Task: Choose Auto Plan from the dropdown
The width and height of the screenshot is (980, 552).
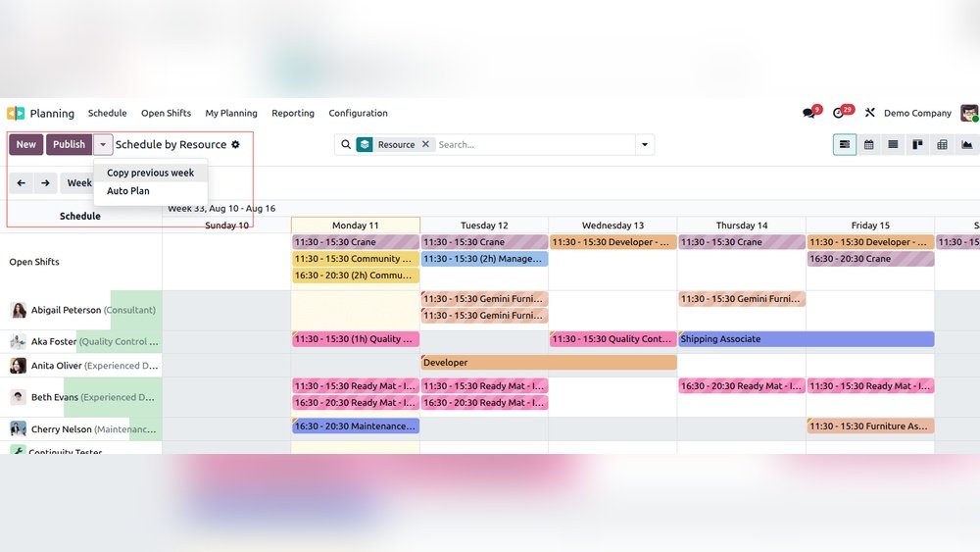Action: coord(128,191)
